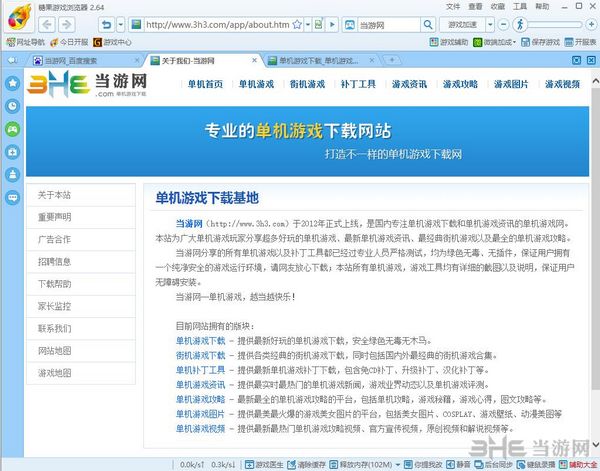Open the 查看 menu
The image size is (600, 471).
coord(475,7)
